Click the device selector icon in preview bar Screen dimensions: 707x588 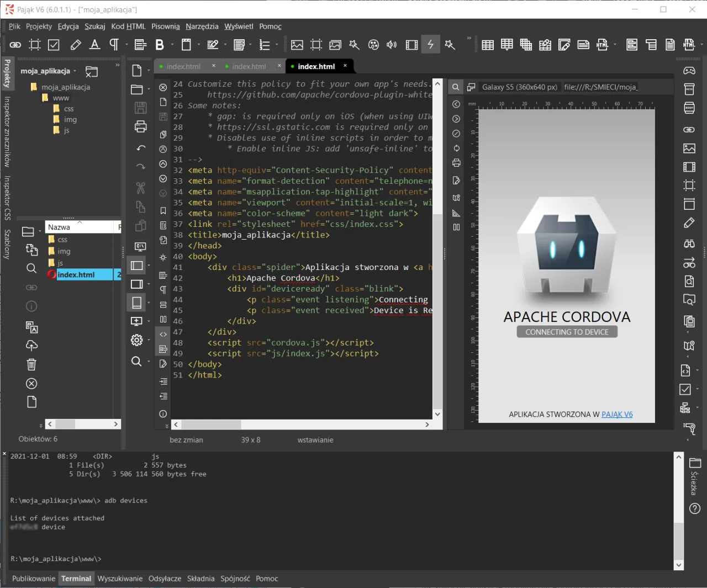[471, 87]
